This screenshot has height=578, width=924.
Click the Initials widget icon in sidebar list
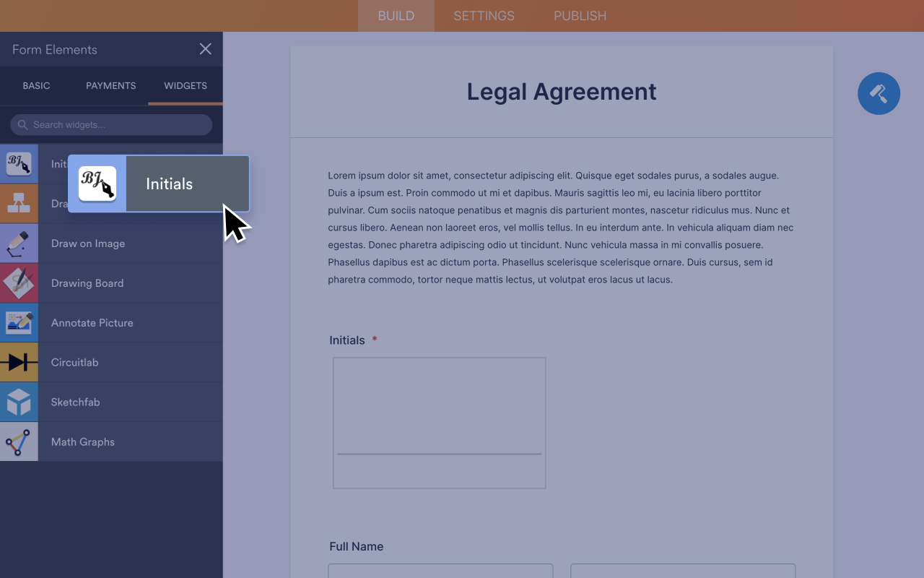tap(19, 164)
